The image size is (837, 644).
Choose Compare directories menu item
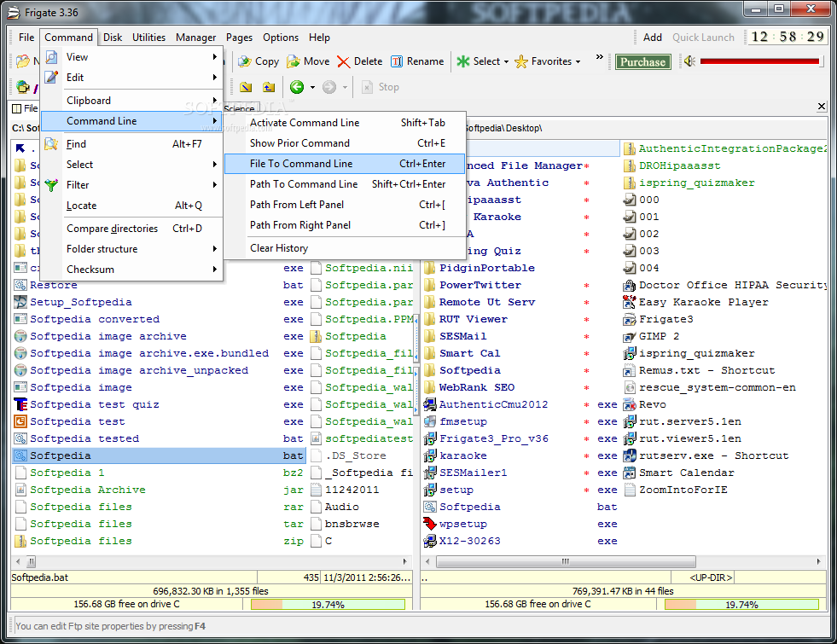tap(132, 229)
